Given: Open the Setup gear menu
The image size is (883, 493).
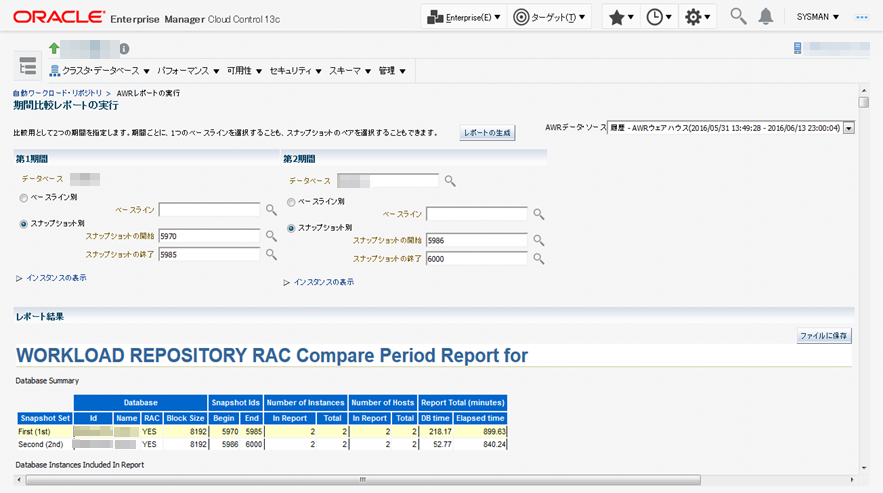Looking at the screenshot, I should click(697, 17).
